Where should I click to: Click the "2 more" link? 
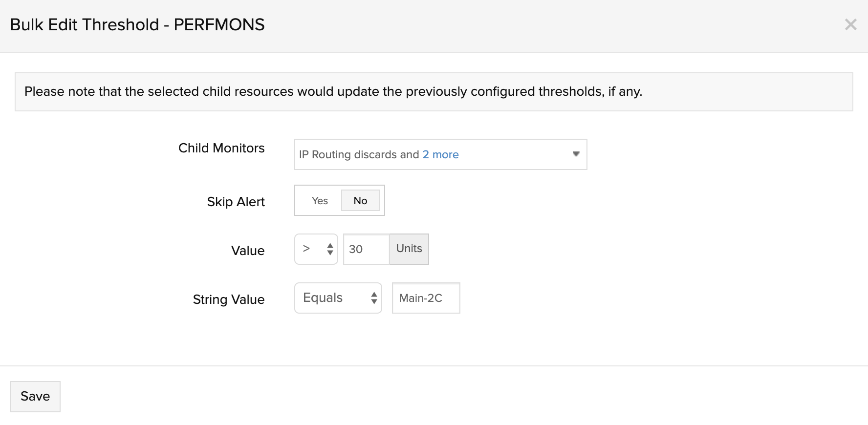[440, 155]
